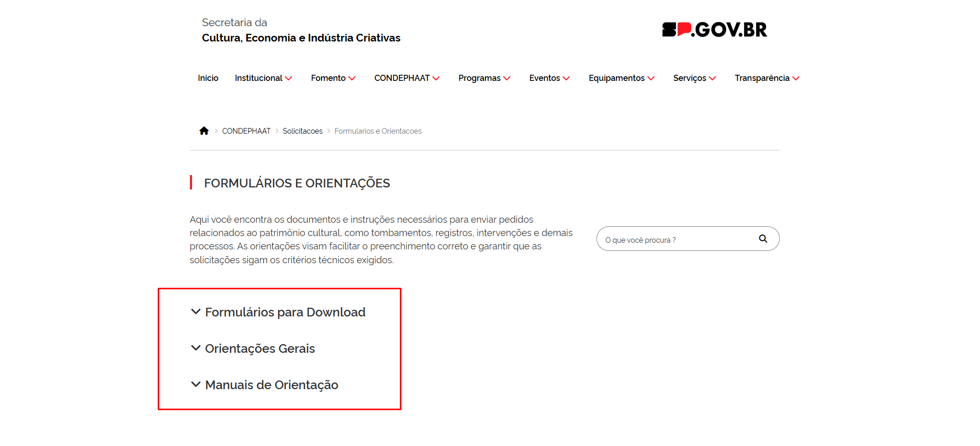The height and width of the screenshot is (446, 980).
Task: Click the SP.GOV.BR logo
Action: 714,30
